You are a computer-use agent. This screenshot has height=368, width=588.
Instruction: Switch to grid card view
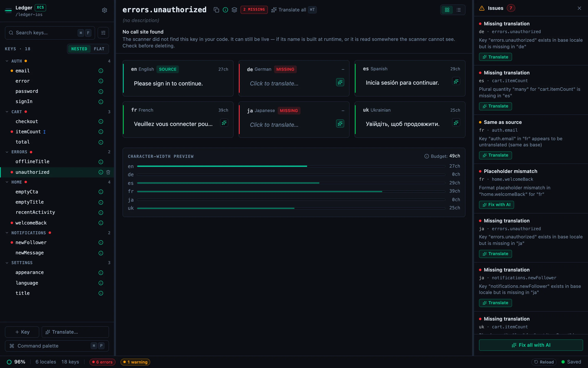[x=447, y=10]
